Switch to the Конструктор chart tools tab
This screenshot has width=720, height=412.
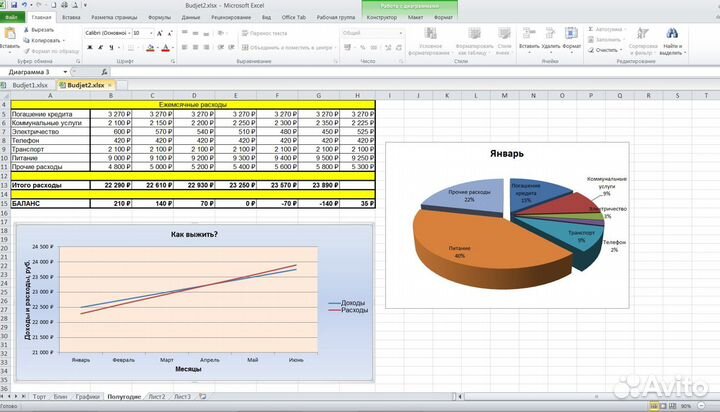[x=382, y=17]
